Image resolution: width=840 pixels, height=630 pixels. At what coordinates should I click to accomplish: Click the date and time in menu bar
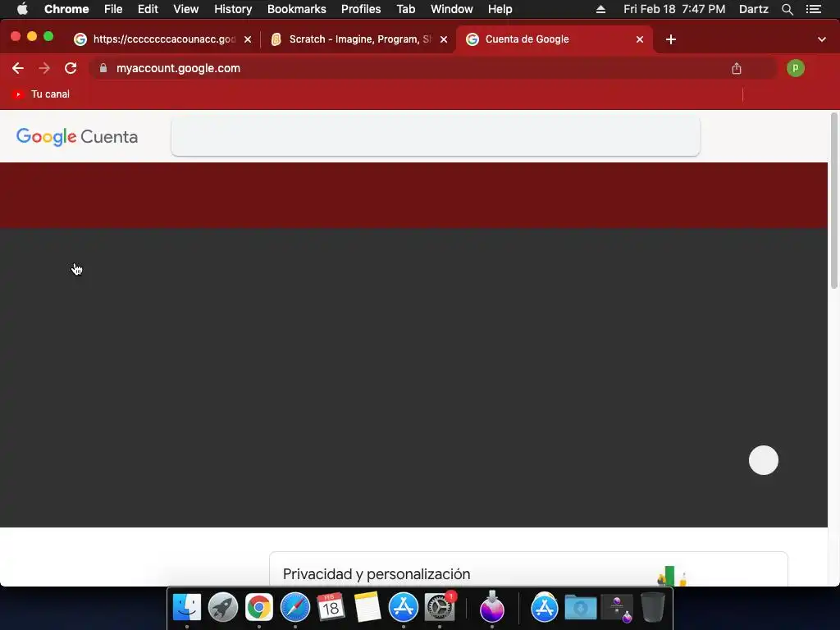tap(674, 9)
